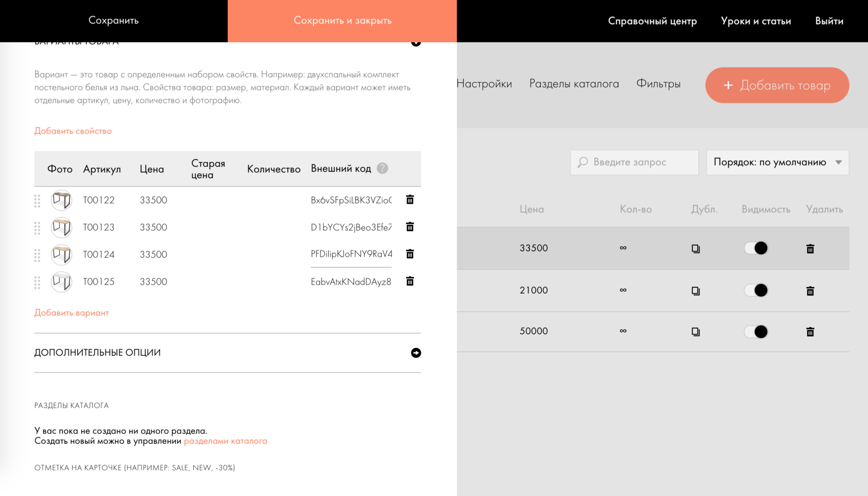The height and width of the screenshot is (496, 868).
Task: Open photo thumbnail of variant T00124
Action: point(61,255)
